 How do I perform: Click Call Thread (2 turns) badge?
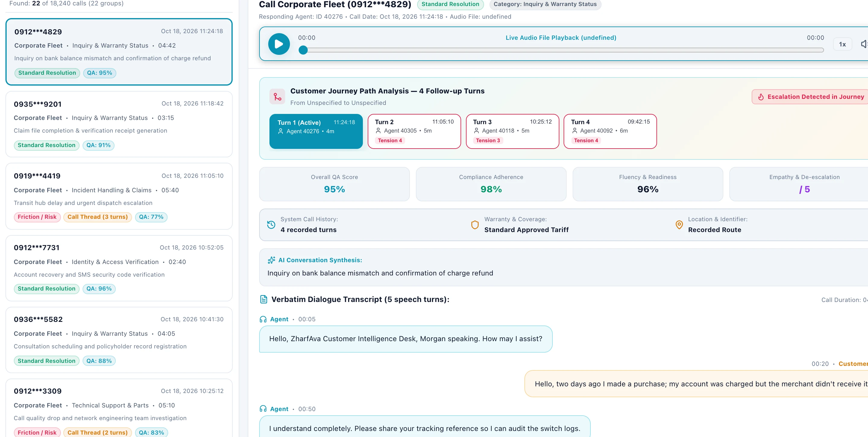coord(97,432)
